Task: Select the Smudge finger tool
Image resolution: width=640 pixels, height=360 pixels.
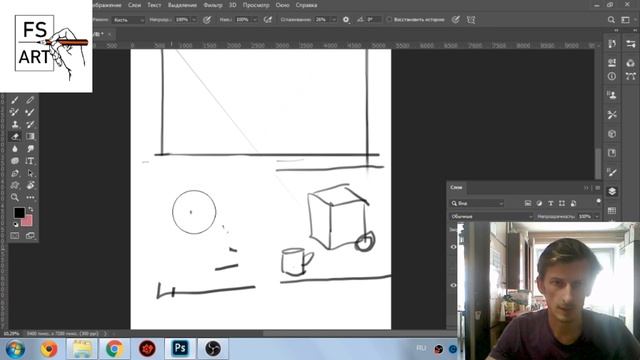Action: 30,149
